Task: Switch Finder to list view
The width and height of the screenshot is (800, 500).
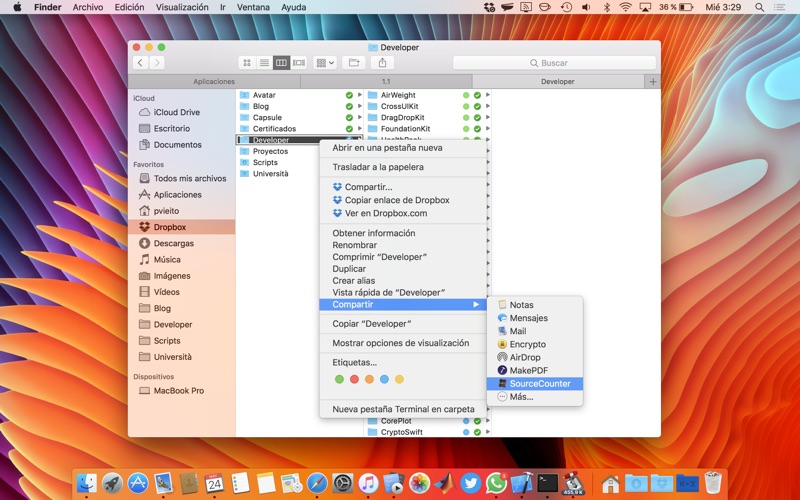Action: click(x=264, y=63)
